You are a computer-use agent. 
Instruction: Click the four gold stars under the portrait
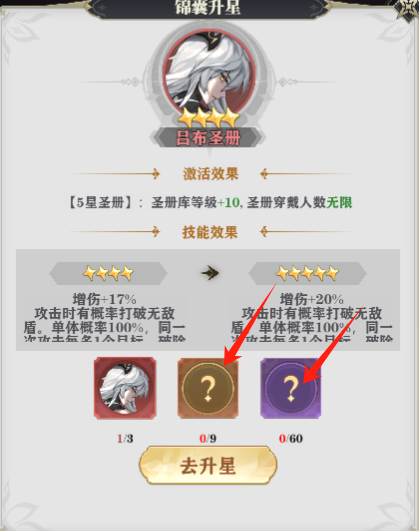[208, 118]
